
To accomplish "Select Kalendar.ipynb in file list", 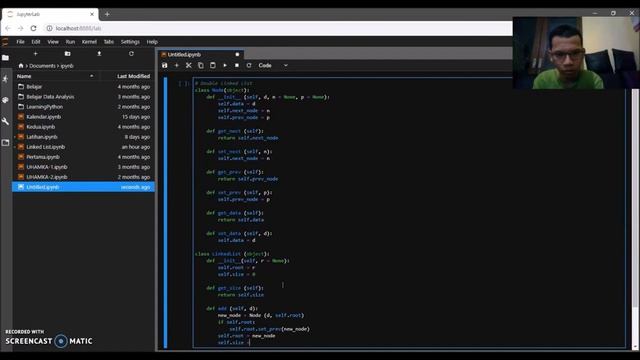I will point(83,117).
